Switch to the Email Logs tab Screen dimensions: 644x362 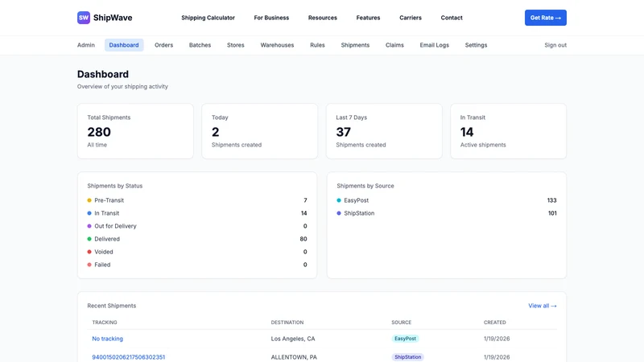coord(434,45)
